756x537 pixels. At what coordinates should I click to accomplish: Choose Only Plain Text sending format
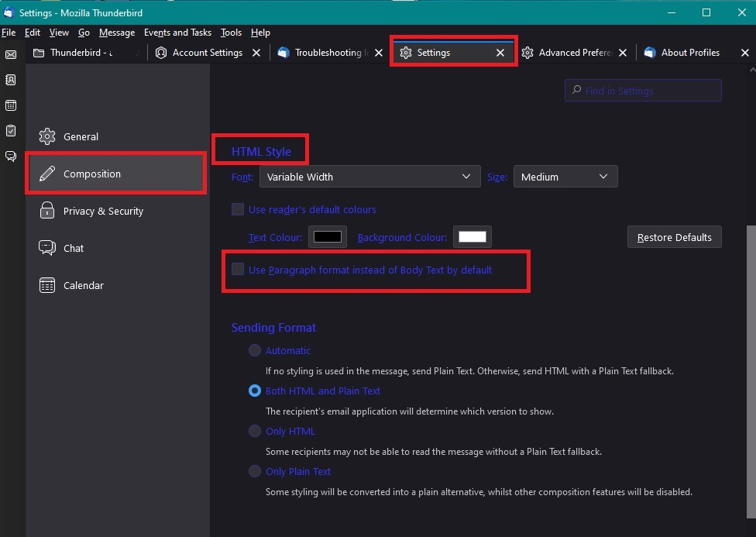coord(254,471)
